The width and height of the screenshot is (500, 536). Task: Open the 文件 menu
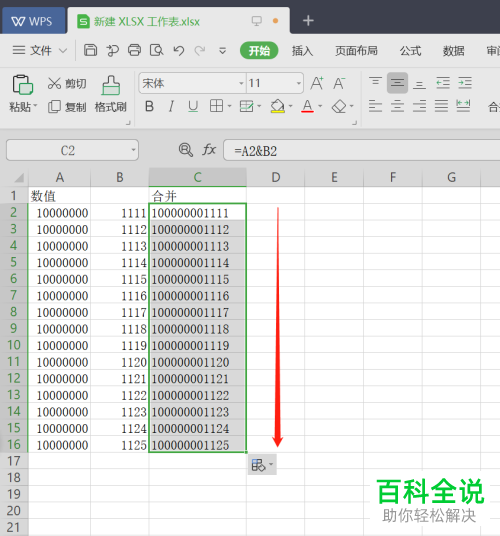pyautogui.click(x=39, y=51)
